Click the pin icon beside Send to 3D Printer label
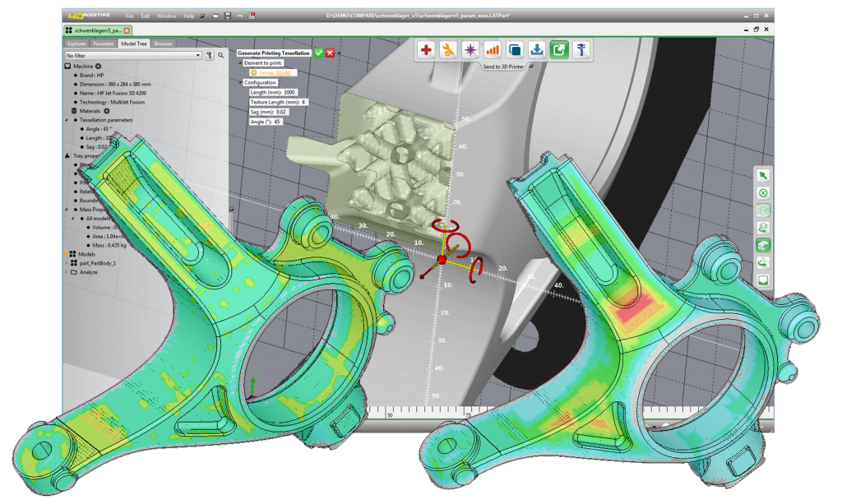The image size is (842, 504). click(x=531, y=66)
